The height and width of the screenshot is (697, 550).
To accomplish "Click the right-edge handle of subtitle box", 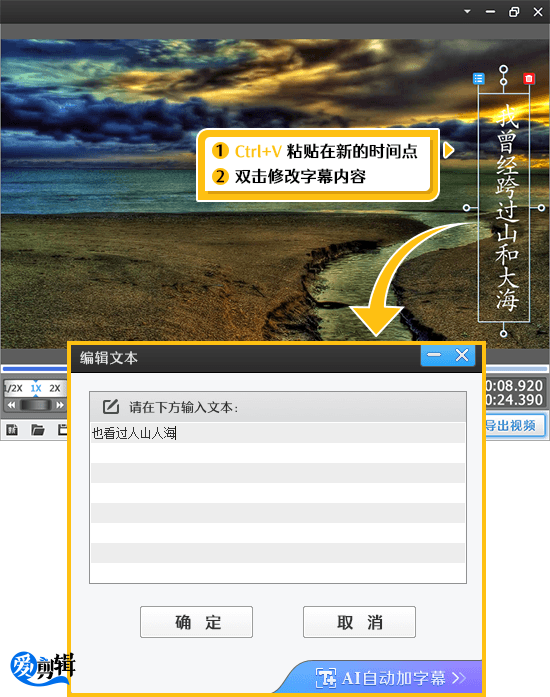I will coord(541,208).
